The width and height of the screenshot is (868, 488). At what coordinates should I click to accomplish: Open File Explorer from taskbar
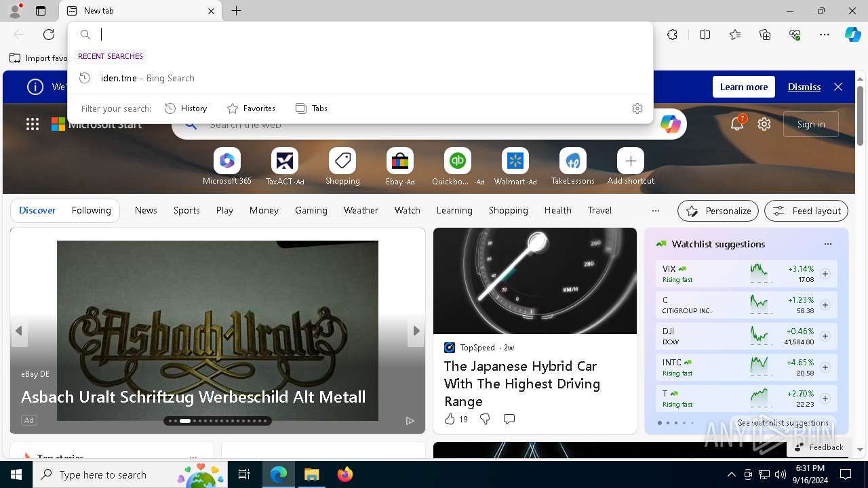coord(311,474)
